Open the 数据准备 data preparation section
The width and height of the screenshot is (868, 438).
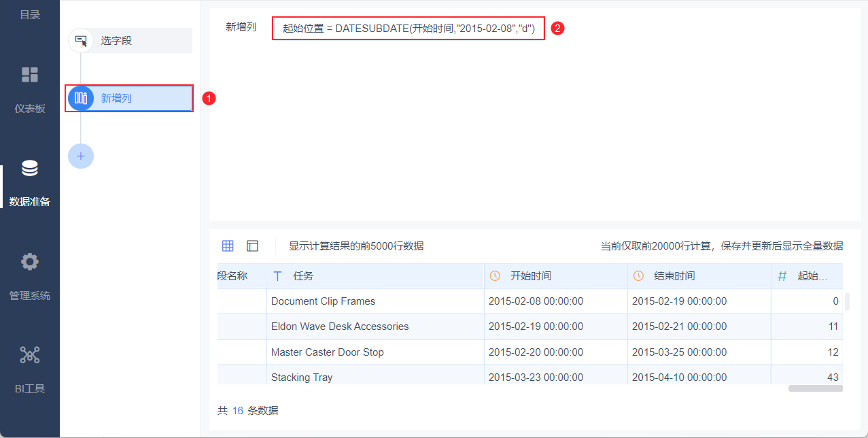tap(30, 182)
